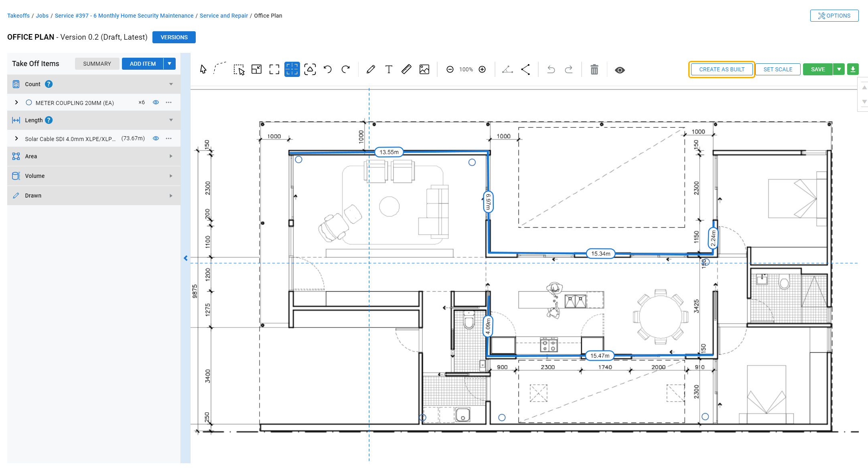Select the pointer arrow tool
The height and width of the screenshot is (468, 868).
(203, 69)
